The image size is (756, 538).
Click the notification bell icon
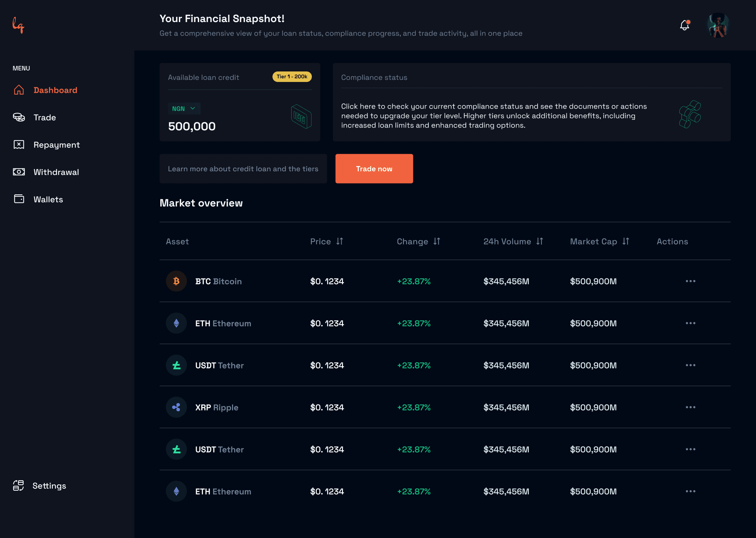click(x=685, y=25)
